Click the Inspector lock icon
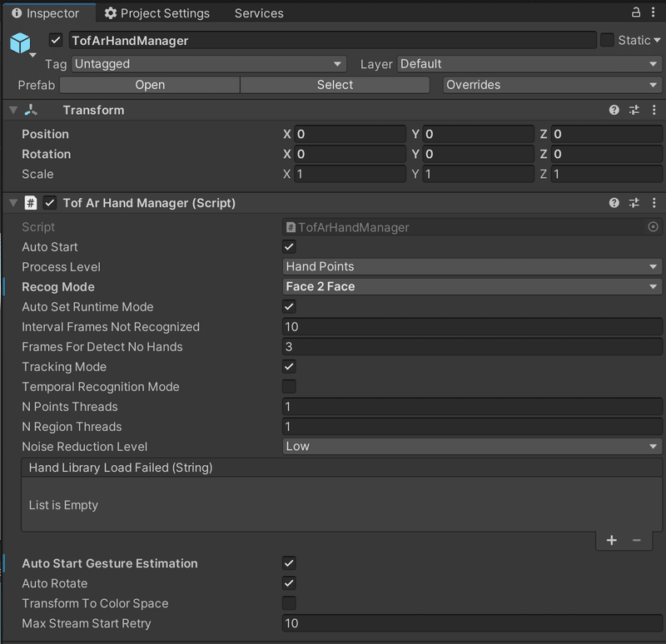Screen dimensions: 666x644 coord(636,12)
